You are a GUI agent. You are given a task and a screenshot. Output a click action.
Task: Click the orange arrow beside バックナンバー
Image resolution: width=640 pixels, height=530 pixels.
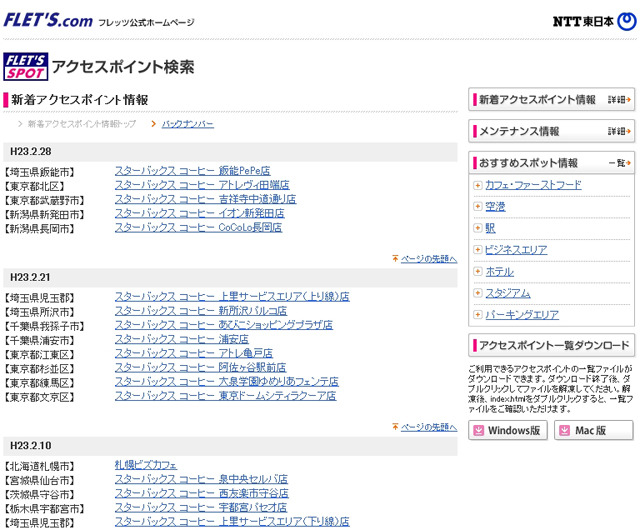pyautogui.click(x=153, y=124)
